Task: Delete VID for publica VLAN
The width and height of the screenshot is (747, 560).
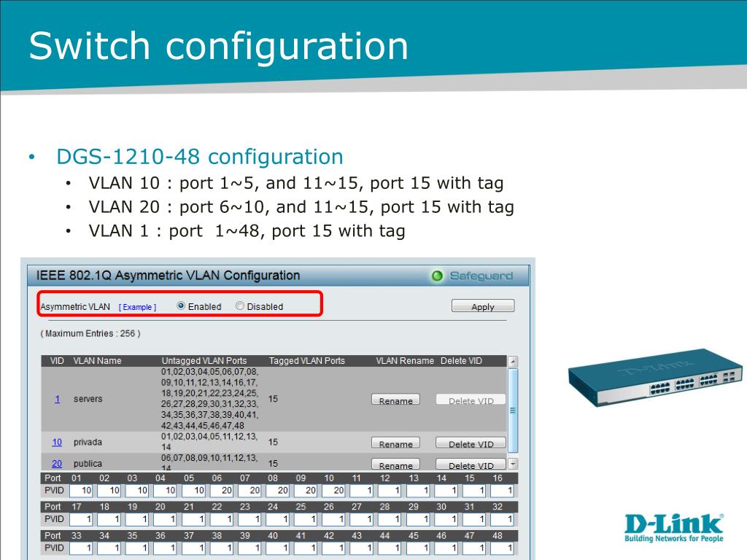Action: tap(471, 464)
